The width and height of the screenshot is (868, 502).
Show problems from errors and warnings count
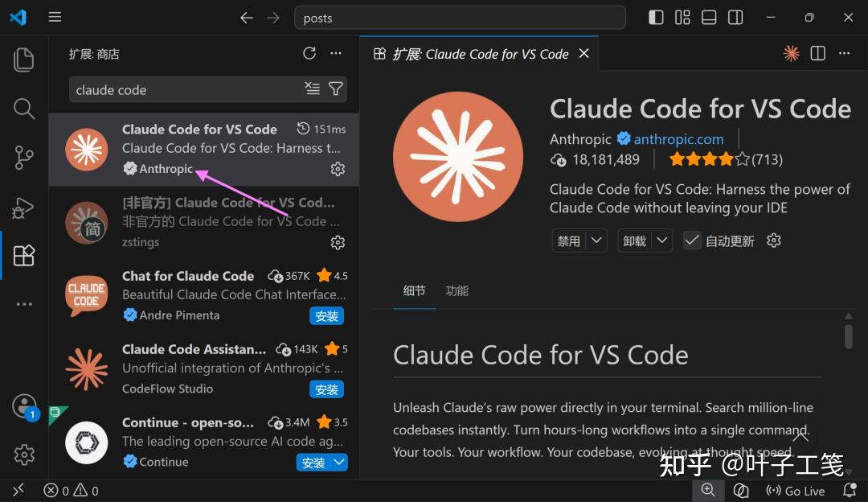tap(71, 491)
